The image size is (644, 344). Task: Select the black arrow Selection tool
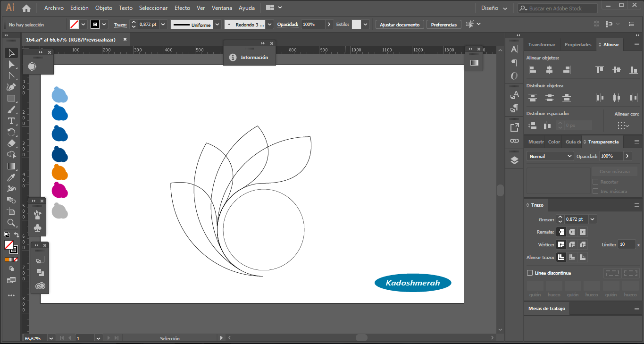click(x=12, y=53)
